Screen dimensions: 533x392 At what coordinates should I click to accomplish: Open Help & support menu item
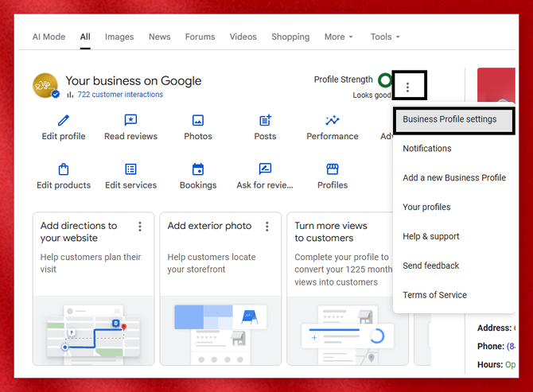453,236
